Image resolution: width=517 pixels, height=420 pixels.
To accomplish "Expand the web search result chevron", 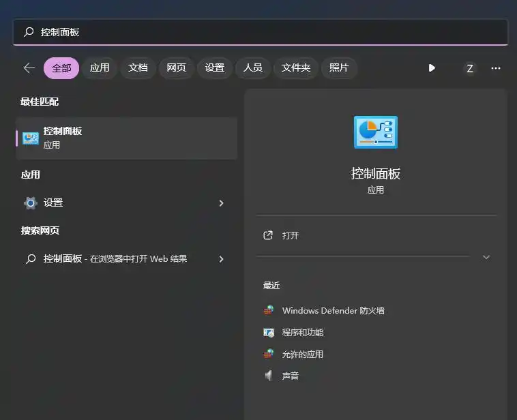I will (x=221, y=259).
